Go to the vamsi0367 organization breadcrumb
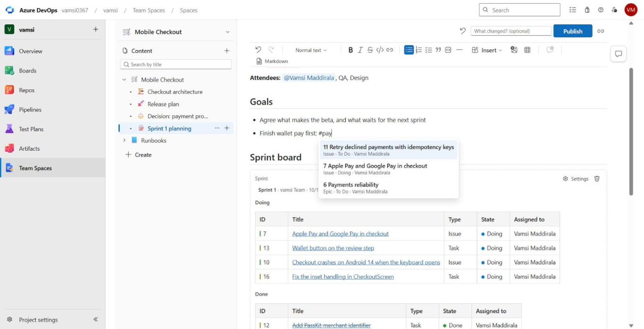This screenshot has height=329, width=644. 75,10
